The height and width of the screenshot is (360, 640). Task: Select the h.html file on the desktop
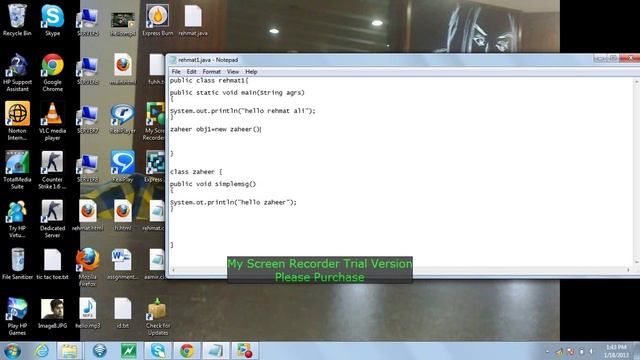pyautogui.click(x=122, y=216)
